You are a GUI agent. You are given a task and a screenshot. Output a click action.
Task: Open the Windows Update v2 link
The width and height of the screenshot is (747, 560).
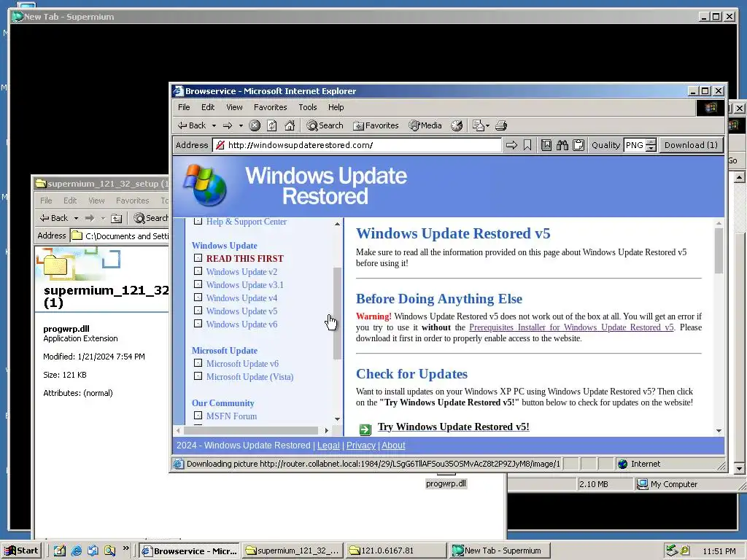(x=241, y=272)
